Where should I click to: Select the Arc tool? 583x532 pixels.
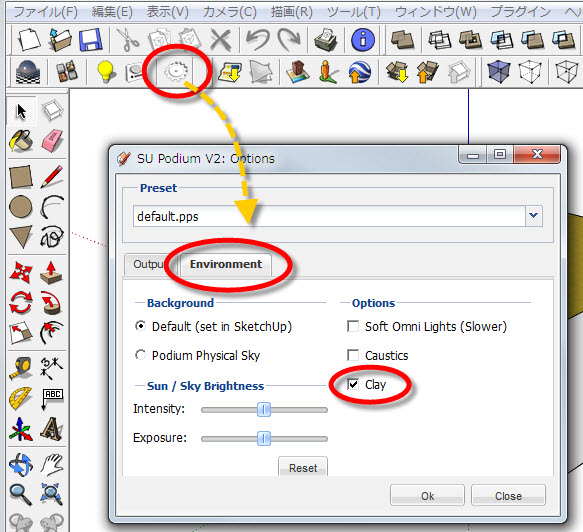(x=52, y=207)
